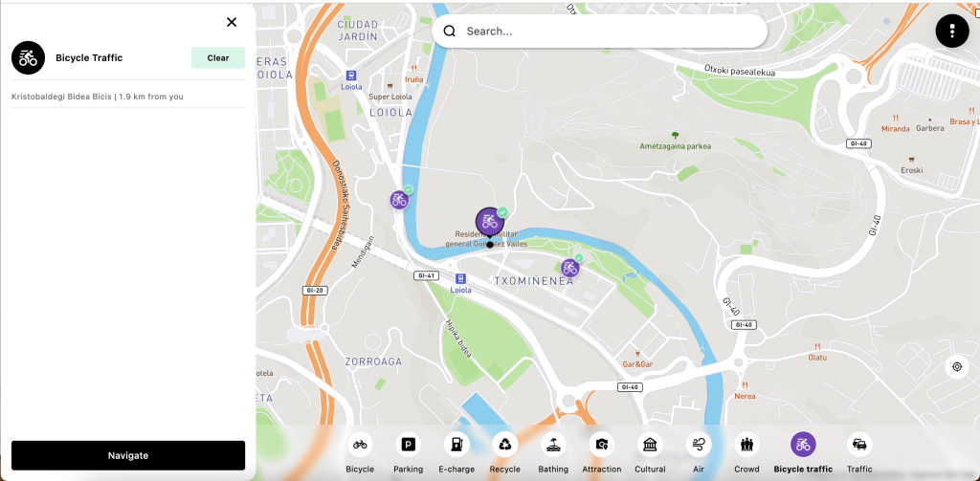Image resolution: width=980 pixels, height=481 pixels.
Task: Open the Crowd density layer
Action: [x=746, y=445]
